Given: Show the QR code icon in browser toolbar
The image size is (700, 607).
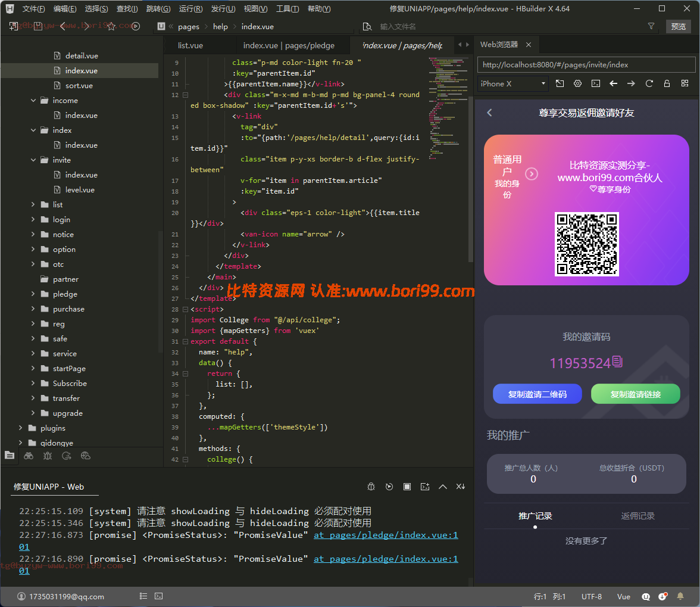Looking at the screenshot, I should (x=685, y=83).
